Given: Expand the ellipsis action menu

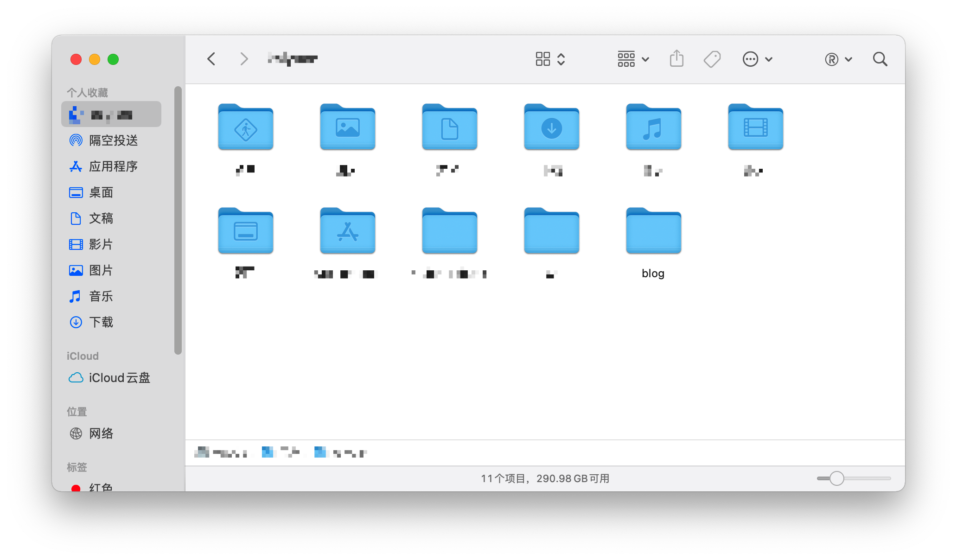Looking at the screenshot, I should (757, 59).
